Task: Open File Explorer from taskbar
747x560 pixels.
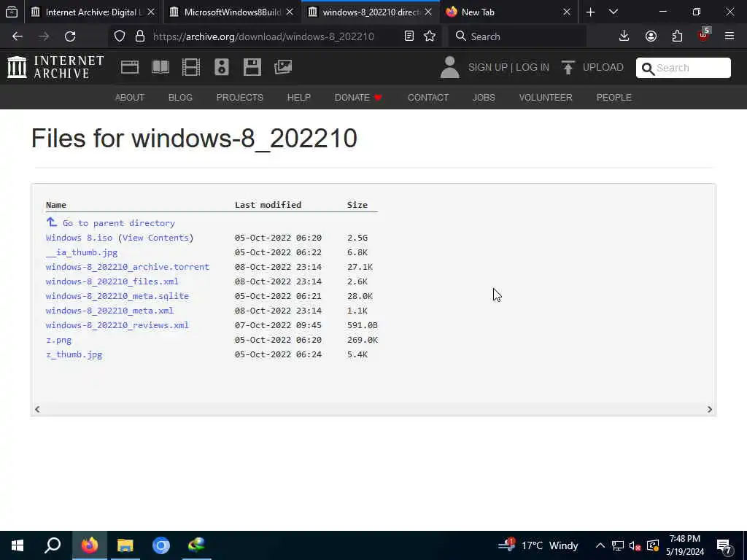Action: (x=125, y=545)
